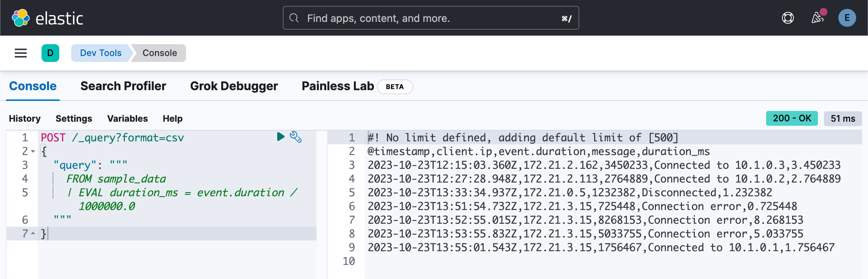Viewport: 868px width, 279px height.
Task: Switch to Search Profiler tab
Action: tap(123, 86)
